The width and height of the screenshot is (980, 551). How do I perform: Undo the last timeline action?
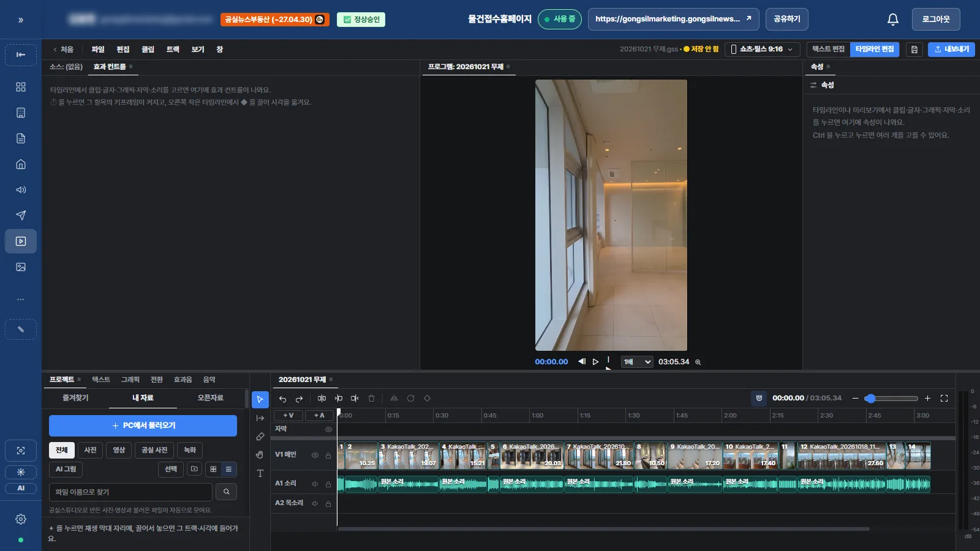pyautogui.click(x=282, y=399)
